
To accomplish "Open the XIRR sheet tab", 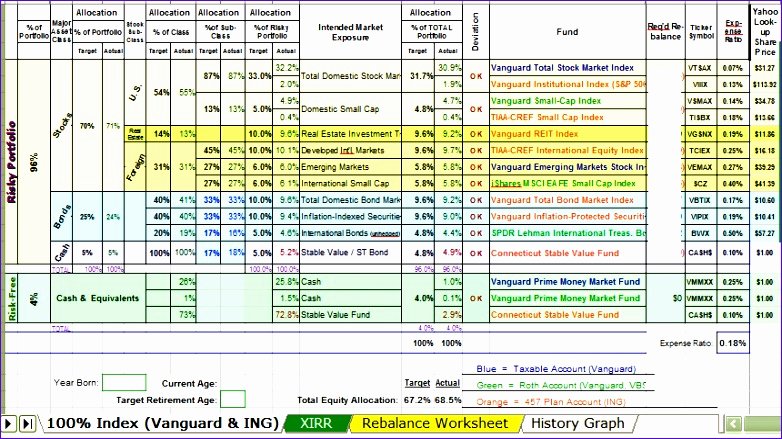I will [x=316, y=424].
